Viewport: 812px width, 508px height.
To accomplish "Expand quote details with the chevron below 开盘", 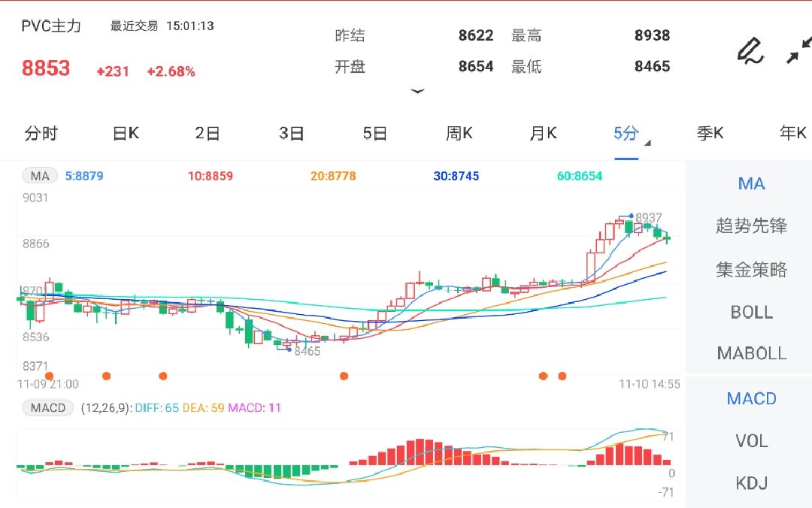I will 417,91.
